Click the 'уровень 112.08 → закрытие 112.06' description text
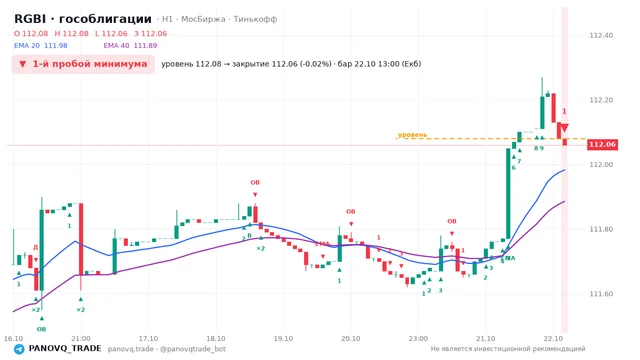Image resolution: width=640 pixels, height=360 pixels. click(x=291, y=64)
